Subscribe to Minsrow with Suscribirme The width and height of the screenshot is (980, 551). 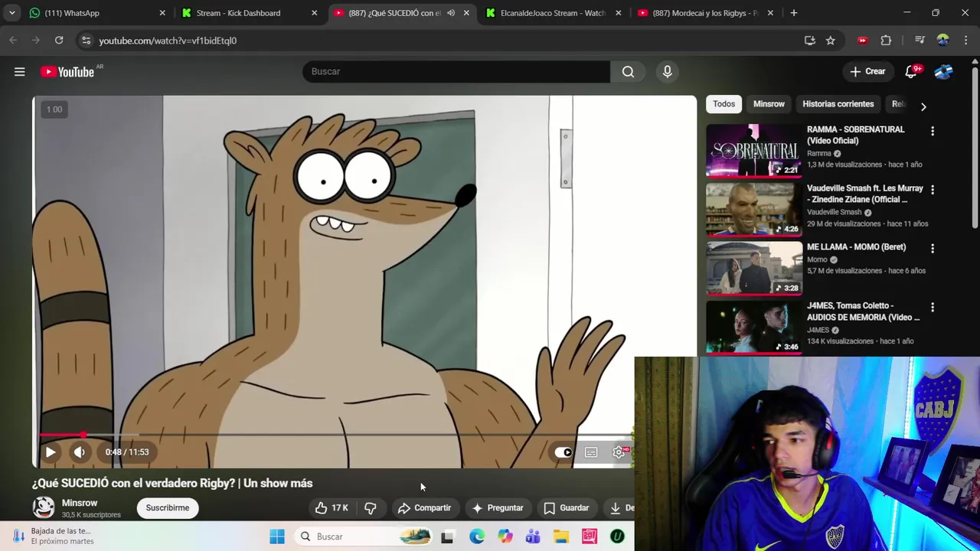coord(168,507)
